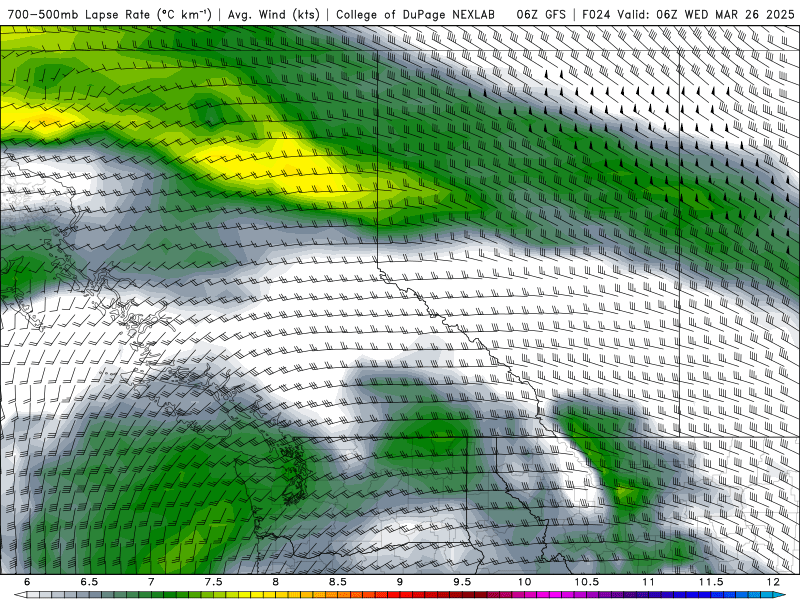
Task: Click the '10.5' colorbar tick label
Action: [x=586, y=582]
